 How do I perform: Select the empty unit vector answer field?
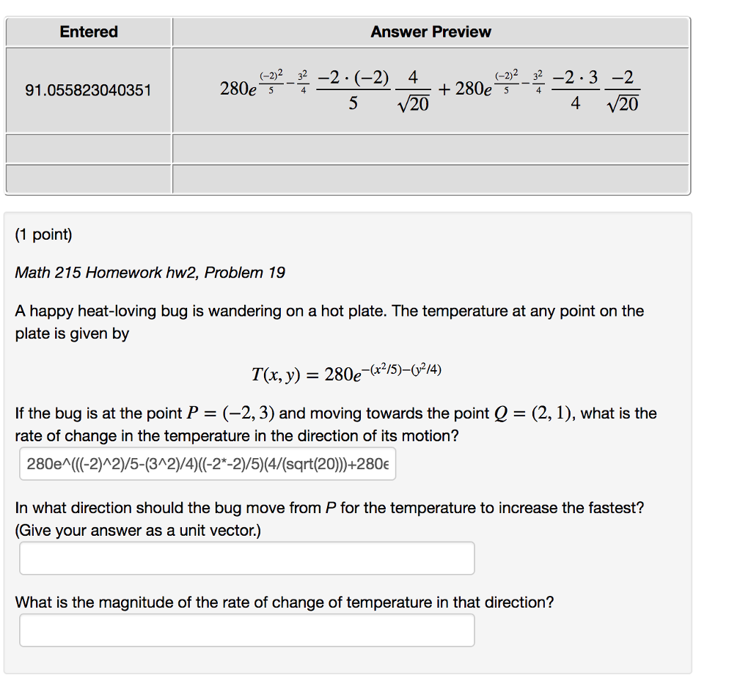click(x=247, y=558)
